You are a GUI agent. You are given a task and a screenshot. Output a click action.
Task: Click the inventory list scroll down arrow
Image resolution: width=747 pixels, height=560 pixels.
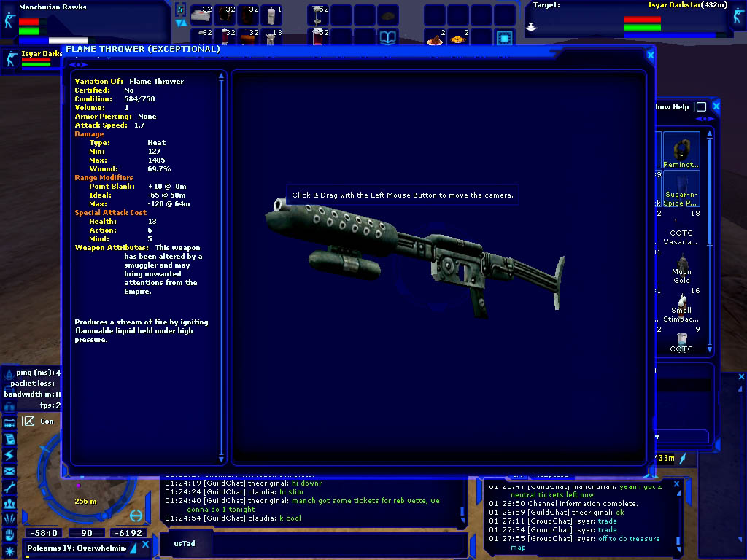coord(709,349)
